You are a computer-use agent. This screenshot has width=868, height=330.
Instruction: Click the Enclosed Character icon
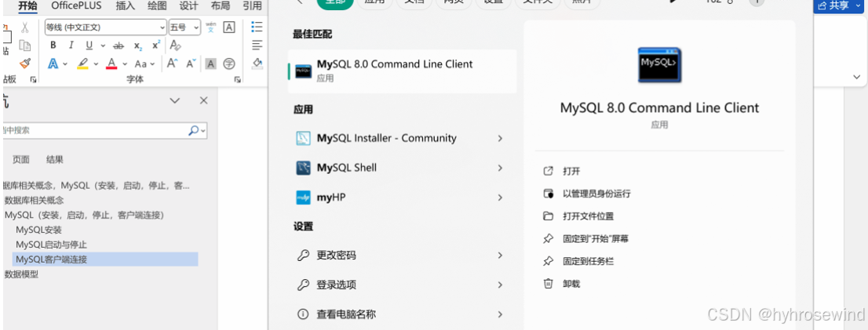[228, 64]
